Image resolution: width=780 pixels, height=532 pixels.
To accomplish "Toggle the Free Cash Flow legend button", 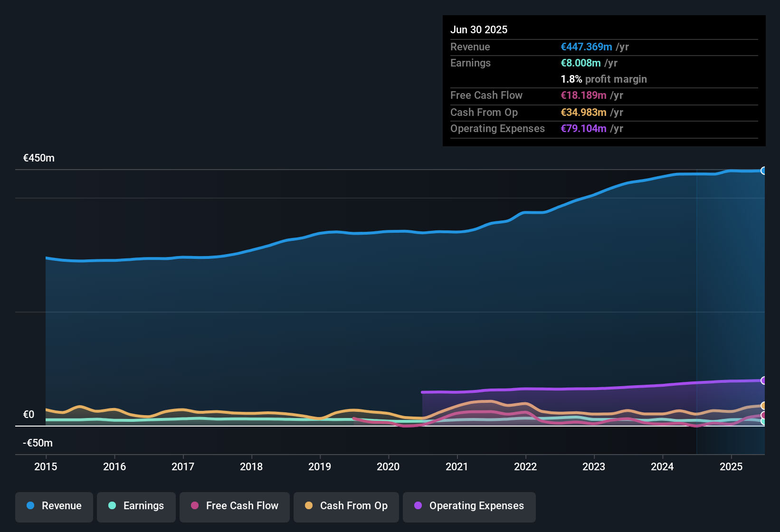I will click(235, 506).
